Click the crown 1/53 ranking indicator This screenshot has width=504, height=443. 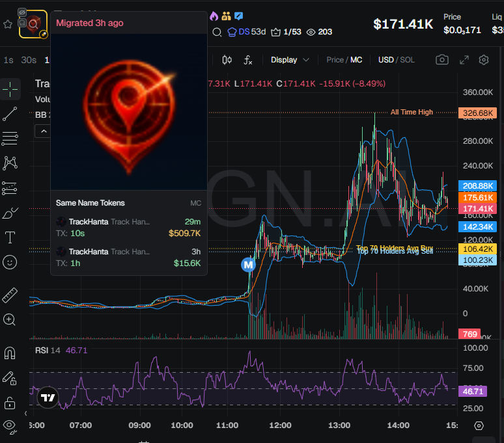[x=286, y=32]
